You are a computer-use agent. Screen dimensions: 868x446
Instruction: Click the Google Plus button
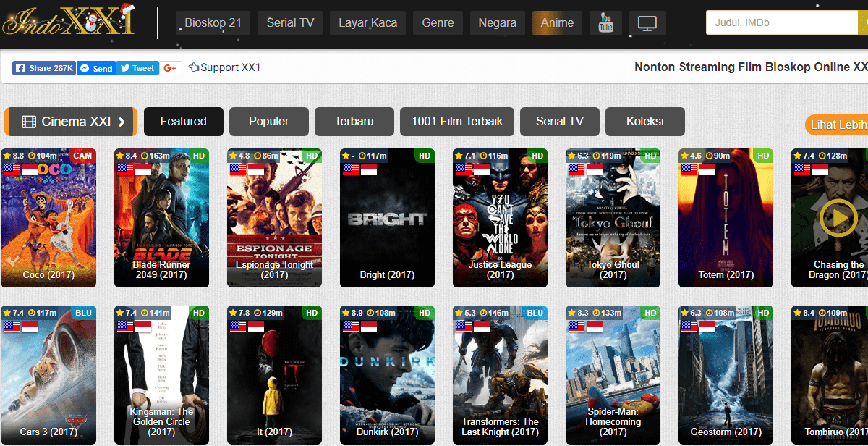click(x=171, y=68)
